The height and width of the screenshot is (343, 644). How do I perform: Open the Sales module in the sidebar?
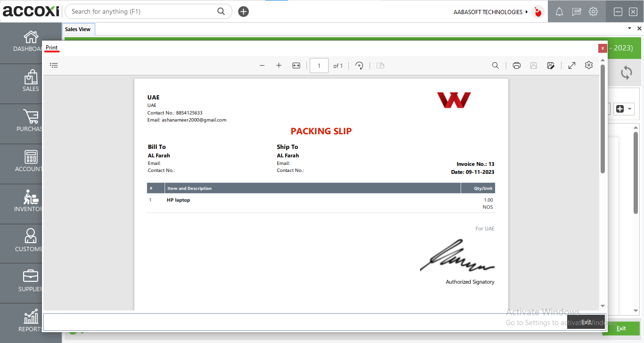[x=31, y=81]
